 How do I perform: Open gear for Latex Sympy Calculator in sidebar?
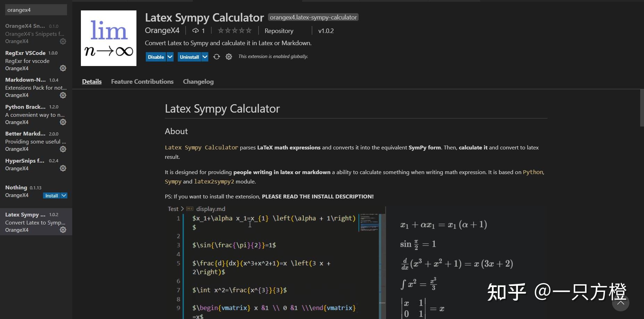(63, 230)
